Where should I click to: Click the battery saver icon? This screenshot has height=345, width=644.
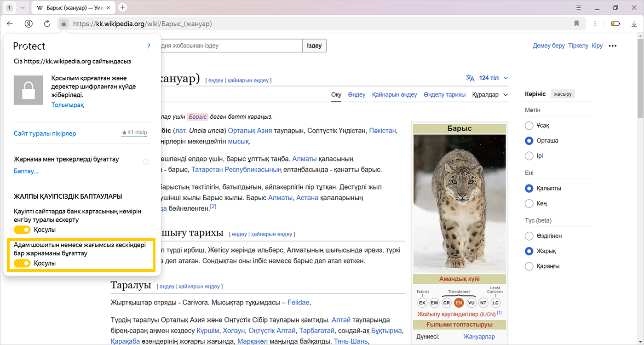point(615,23)
